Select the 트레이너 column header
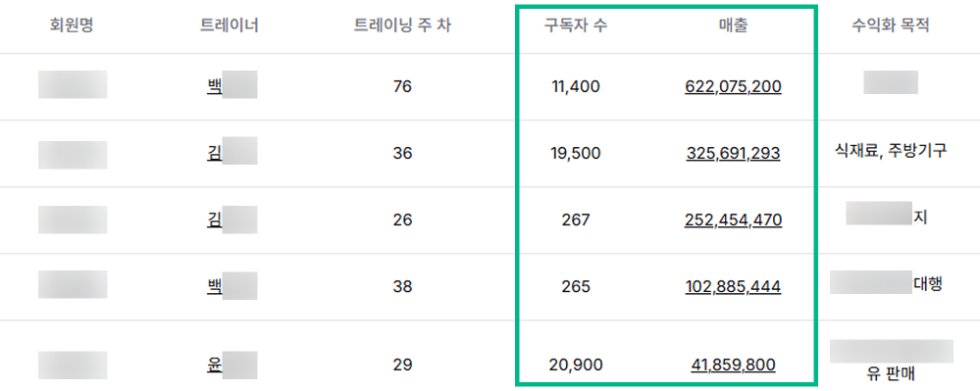Viewport: 980px width, 391px height. coord(230,26)
